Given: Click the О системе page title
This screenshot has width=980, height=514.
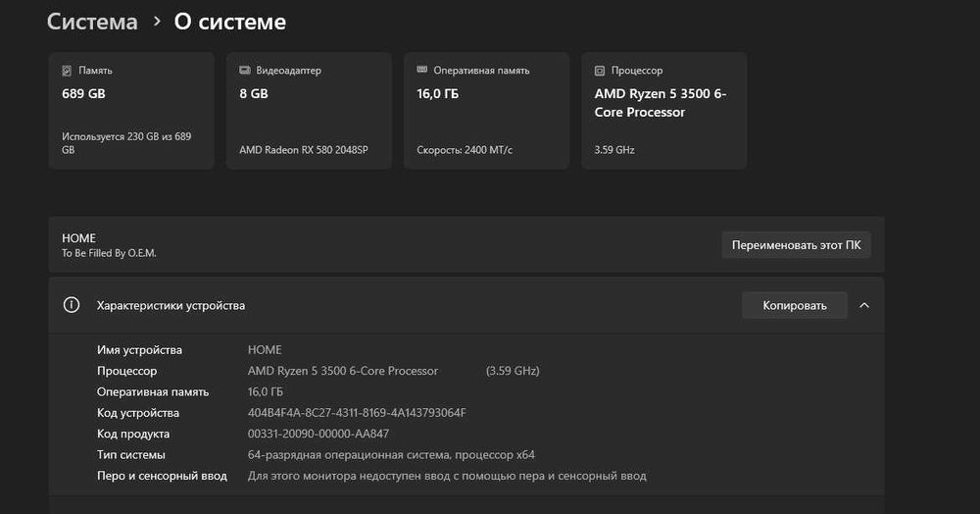Looking at the screenshot, I should [230, 22].
